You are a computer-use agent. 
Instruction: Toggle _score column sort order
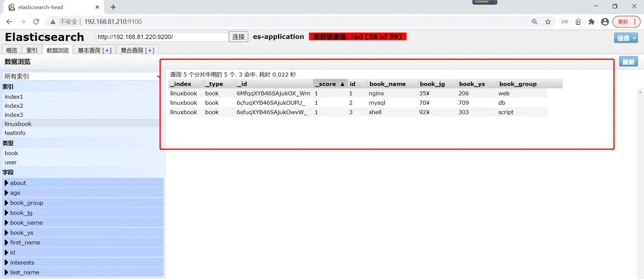point(330,84)
